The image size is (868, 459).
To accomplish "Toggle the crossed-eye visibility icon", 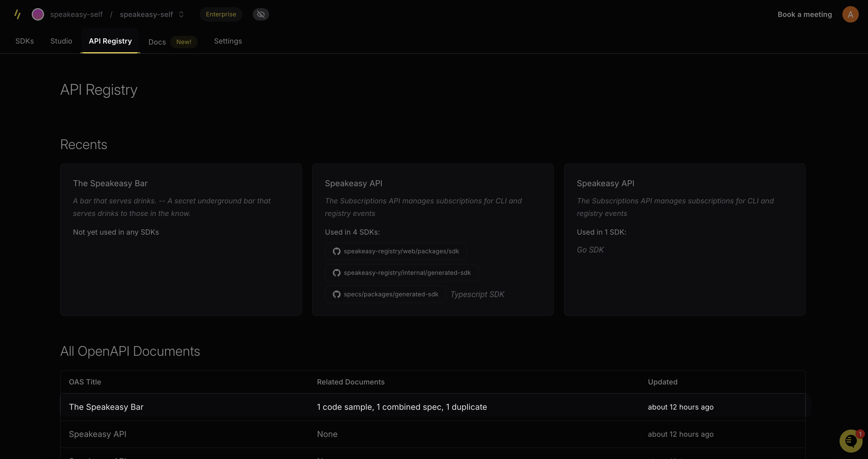I will tap(261, 14).
